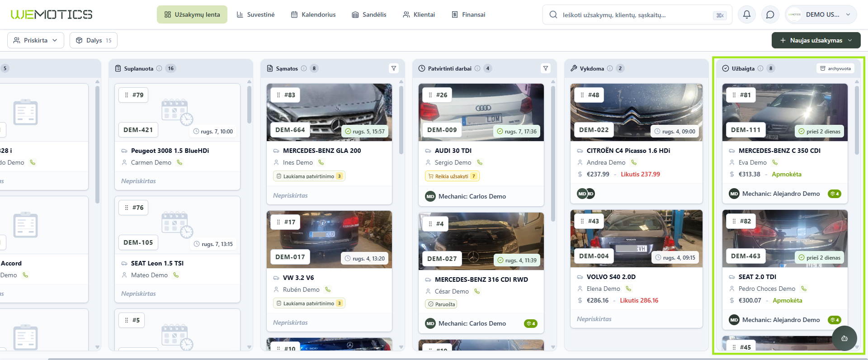This screenshot has width=868, height=360.
Task: Open the Sandėlis tab
Action: 369,14
